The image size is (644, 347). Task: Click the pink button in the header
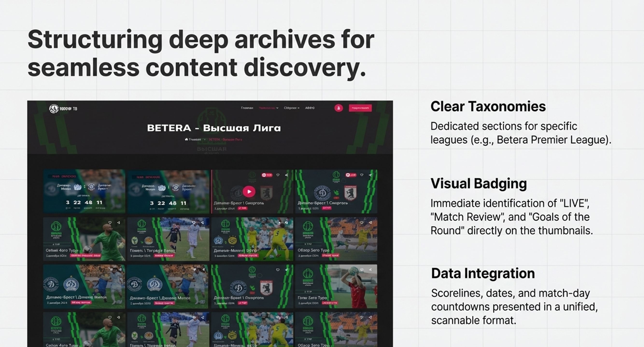(360, 108)
